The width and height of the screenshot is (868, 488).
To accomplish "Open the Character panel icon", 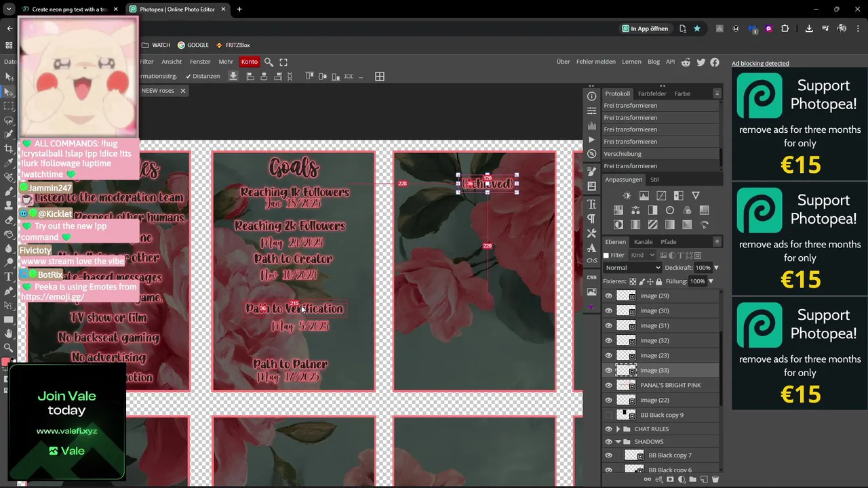I will pyautogui.click(x=591, y=204).
